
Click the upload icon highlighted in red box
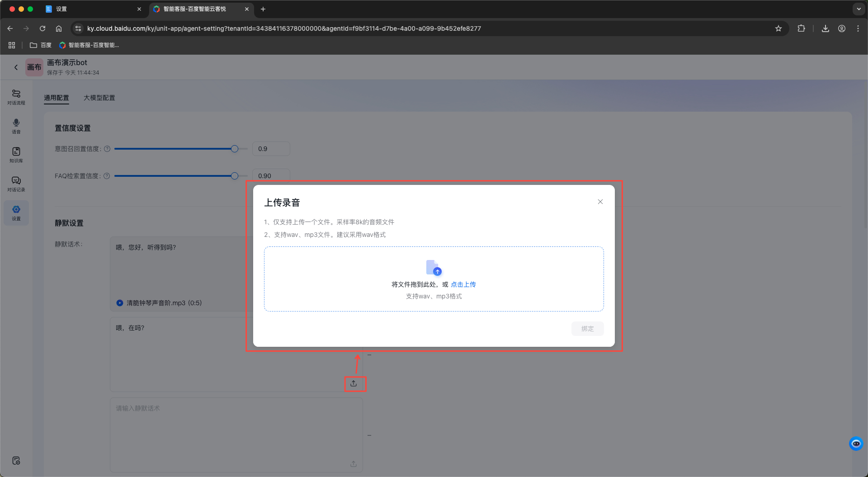pos(354,383)
